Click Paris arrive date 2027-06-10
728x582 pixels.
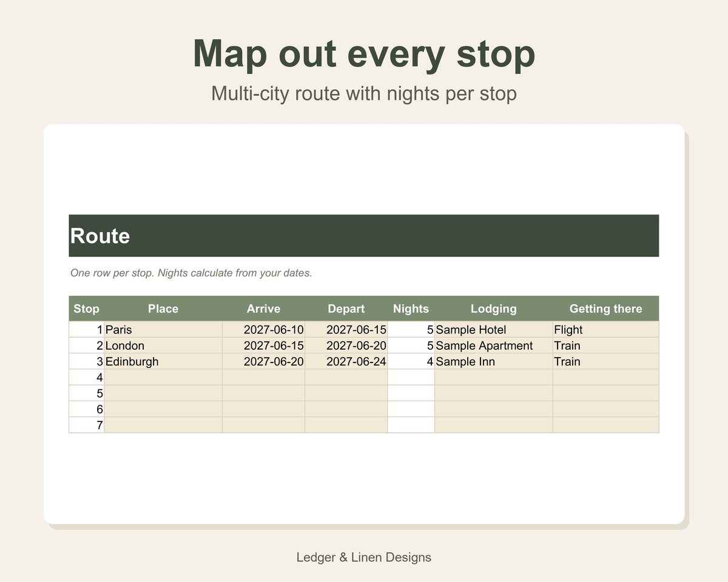[x=264, y=330]
